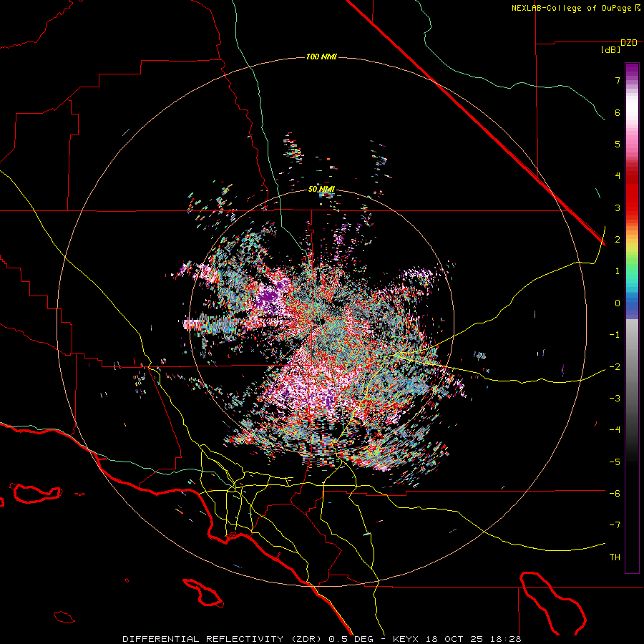Image resolution: width=644 pixels, height=644 pixels.
Task: Click the '100 NMI' range ring label
Action: pos(321,57)
